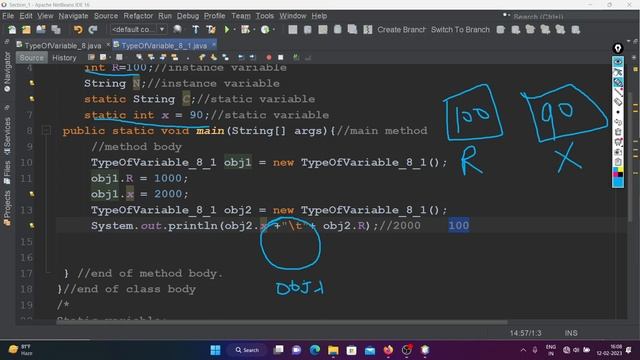
Task: Open the Refactor menu
Action: pyautogui.click(x=138, y=16)
